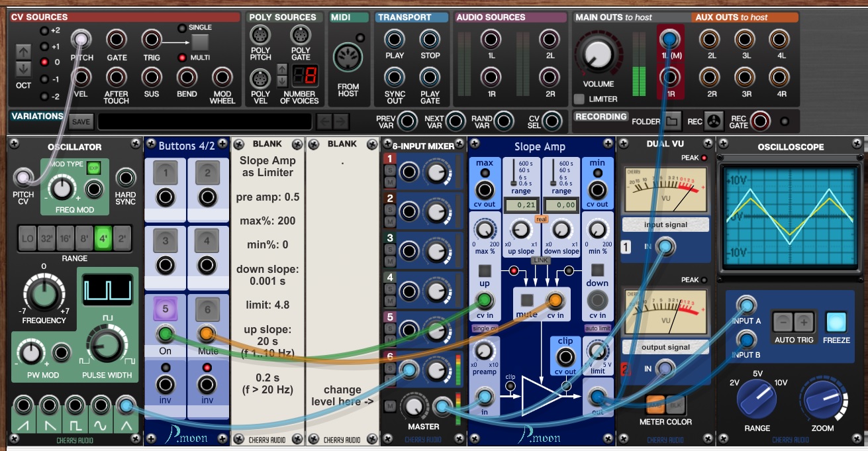Screen dimensions: 868x451
Task: Click the Poly Pitch connector jack
Action: tap(260, 35)
